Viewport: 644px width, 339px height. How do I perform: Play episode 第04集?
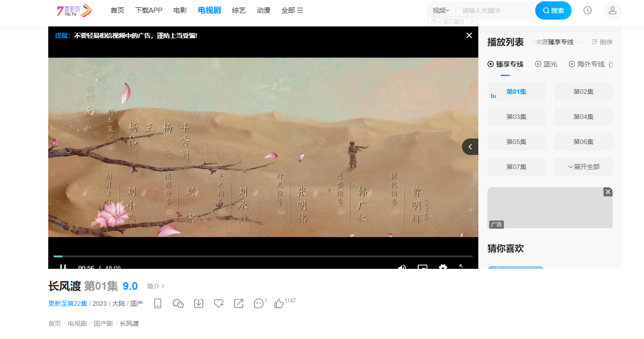(x=583, y=117)
